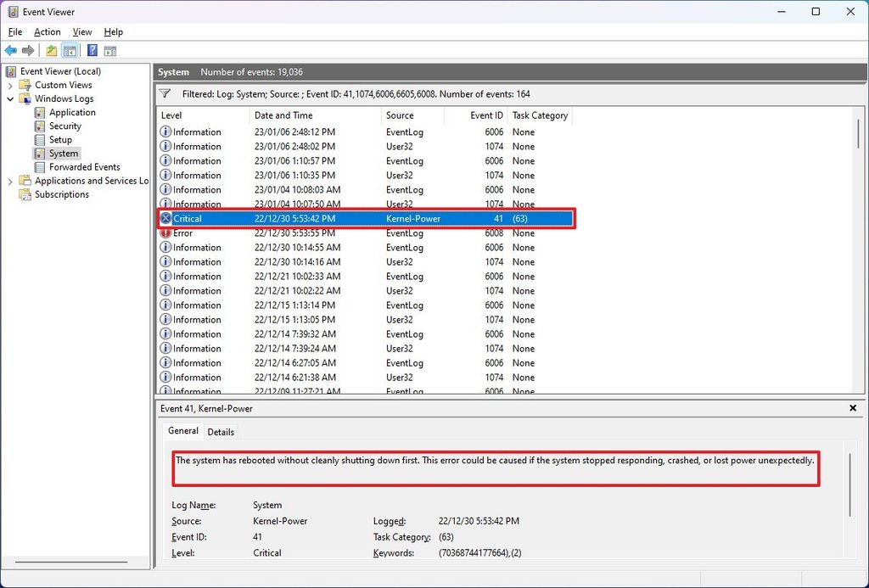Collapse the Windows Logs tree node

9,98
